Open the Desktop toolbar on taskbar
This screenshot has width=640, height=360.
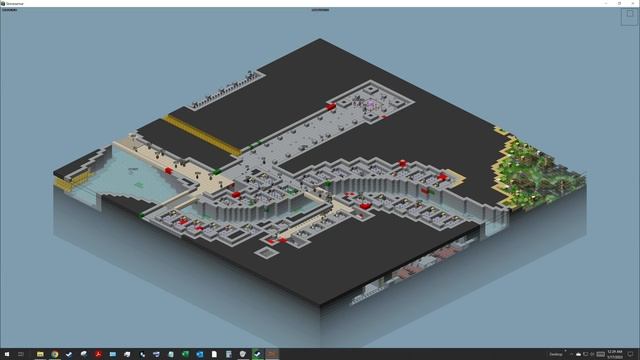pos(556,354)
